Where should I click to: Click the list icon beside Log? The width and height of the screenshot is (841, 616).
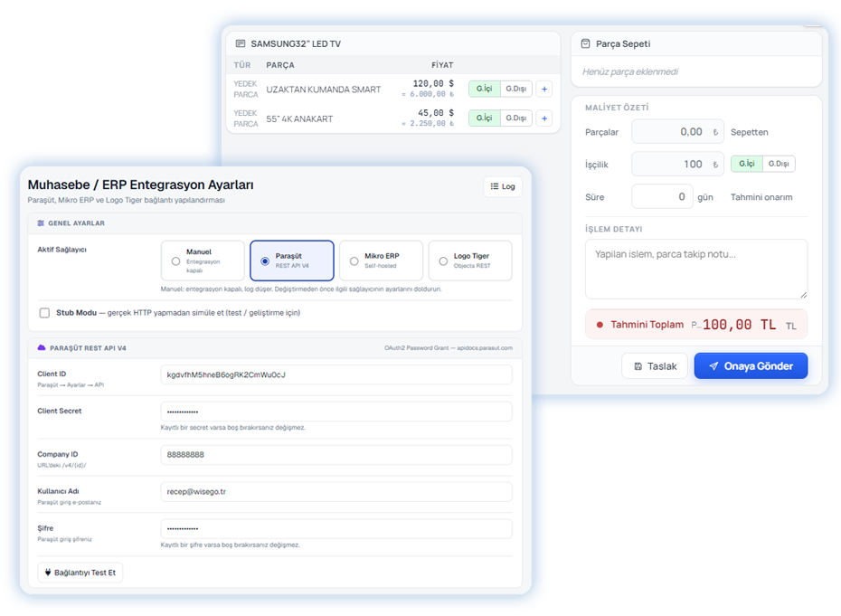[495, 186]
